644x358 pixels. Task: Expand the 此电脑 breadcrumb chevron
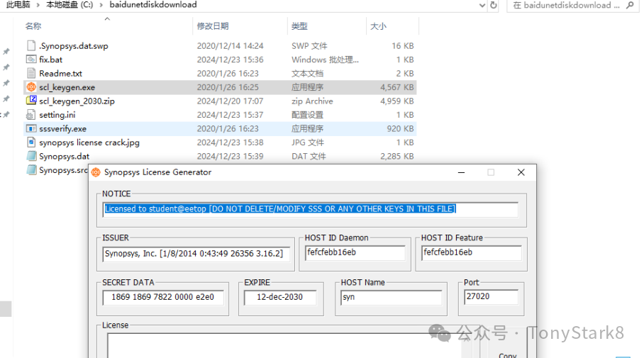38,5
